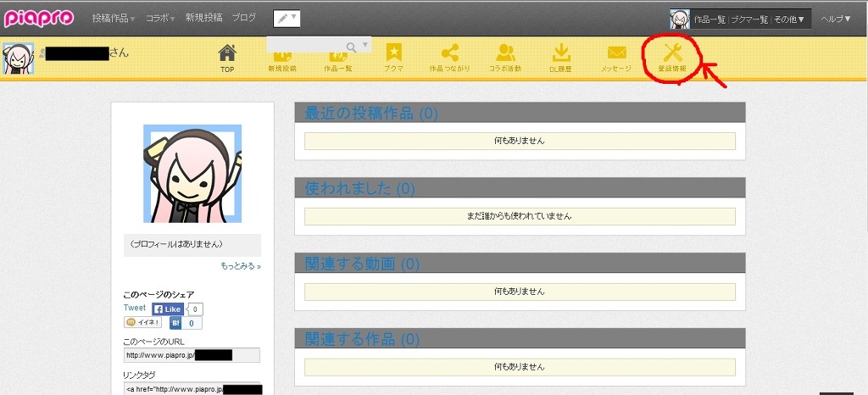Viewport: 868px width, 395px height.
Task: Click inside the search input field
Action: pos(305,45)
